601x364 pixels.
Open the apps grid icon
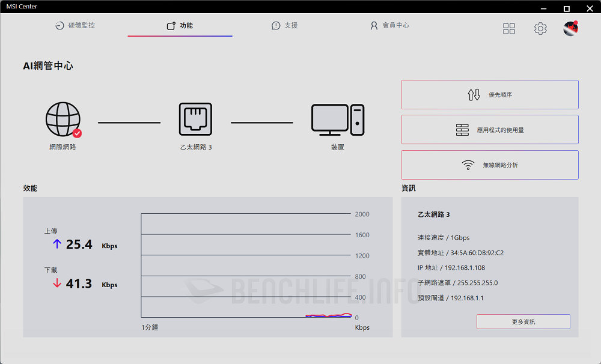[x=509, y=29]
